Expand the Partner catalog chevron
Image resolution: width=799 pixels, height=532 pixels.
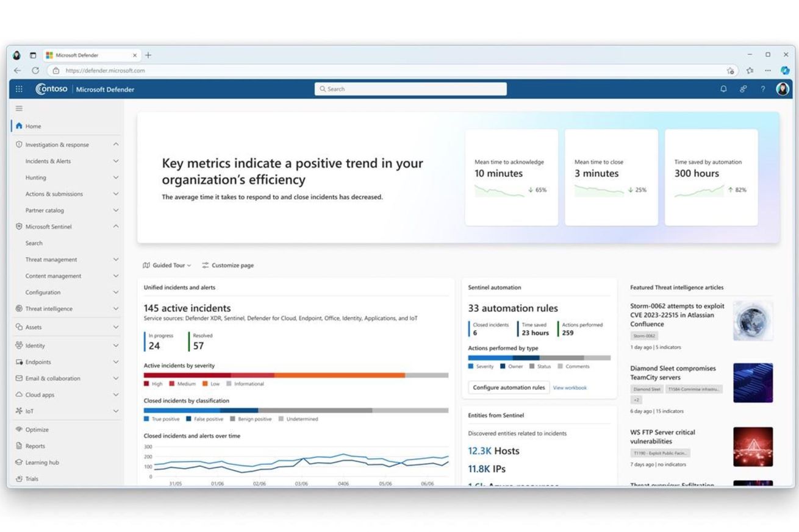coord(116,210)
